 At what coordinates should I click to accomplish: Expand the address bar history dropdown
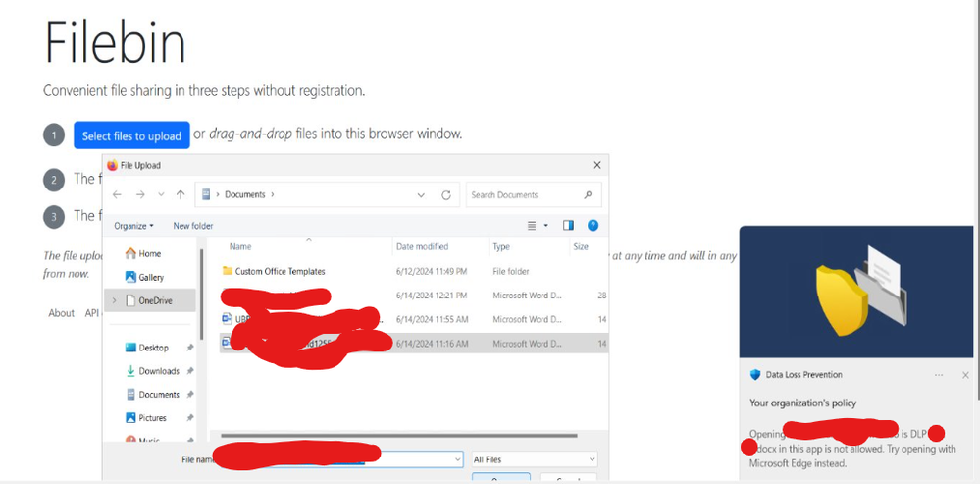click(421, 195)
